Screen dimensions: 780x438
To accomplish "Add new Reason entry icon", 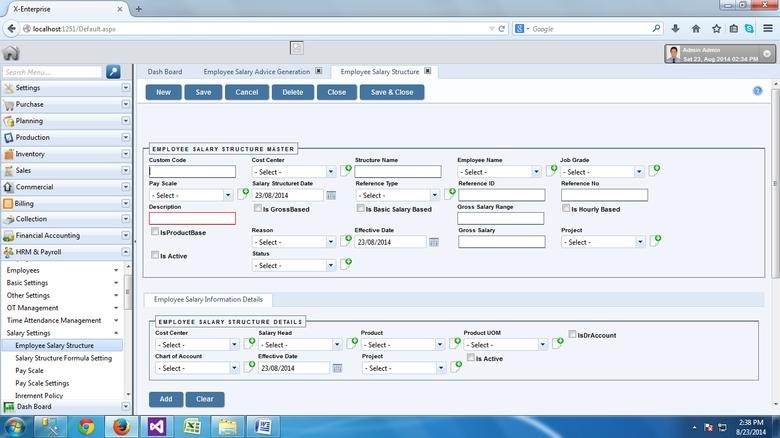I will click(x=346, y=240).
